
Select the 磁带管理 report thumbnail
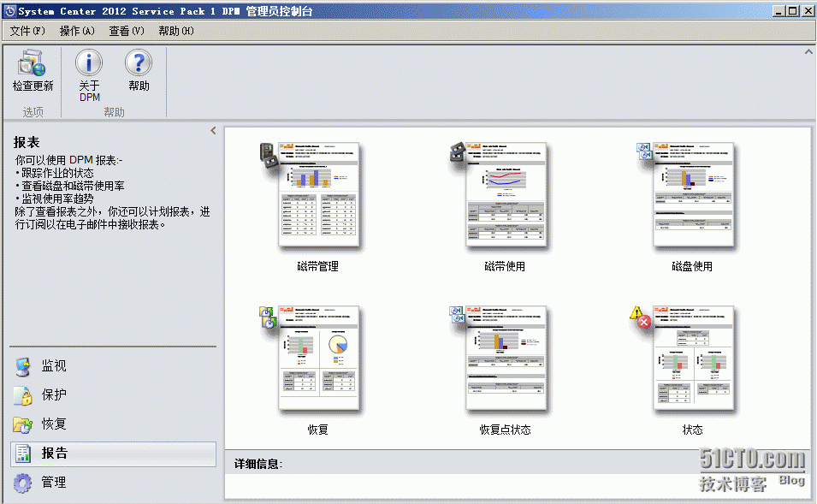[319, 194]
